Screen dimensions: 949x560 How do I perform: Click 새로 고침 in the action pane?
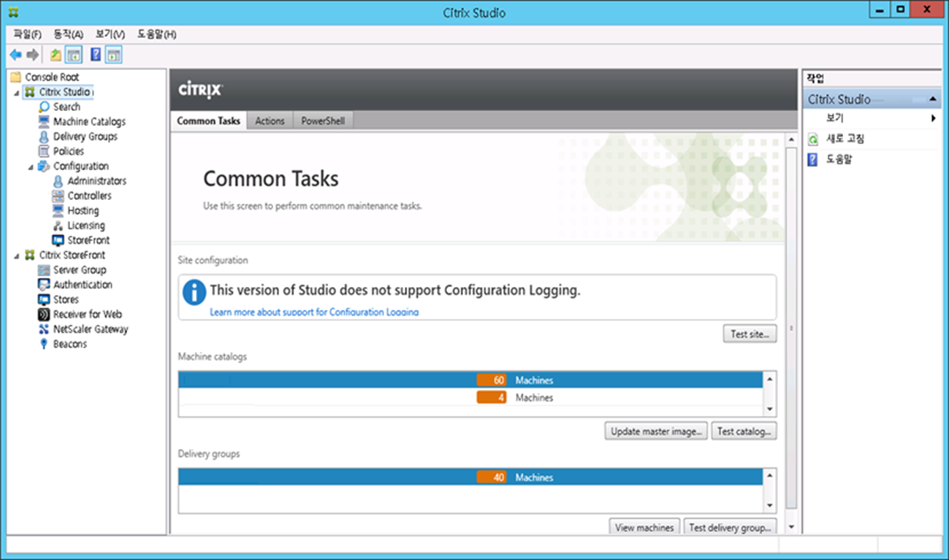pyautogui.click(x=845, y=139)
